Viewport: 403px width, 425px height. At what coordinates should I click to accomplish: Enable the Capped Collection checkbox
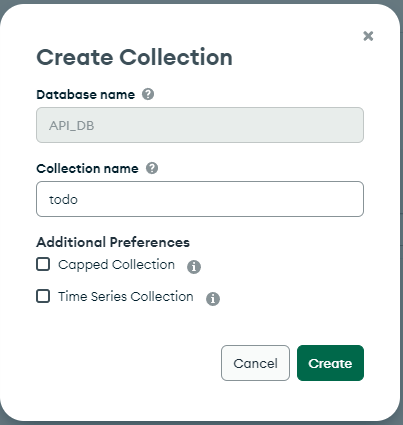[x=43, y=264]
